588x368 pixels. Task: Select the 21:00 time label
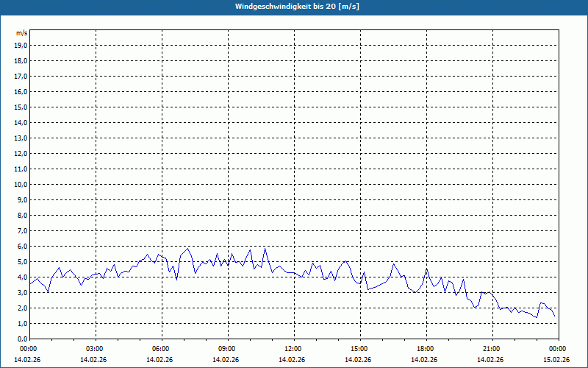(492, 349)
